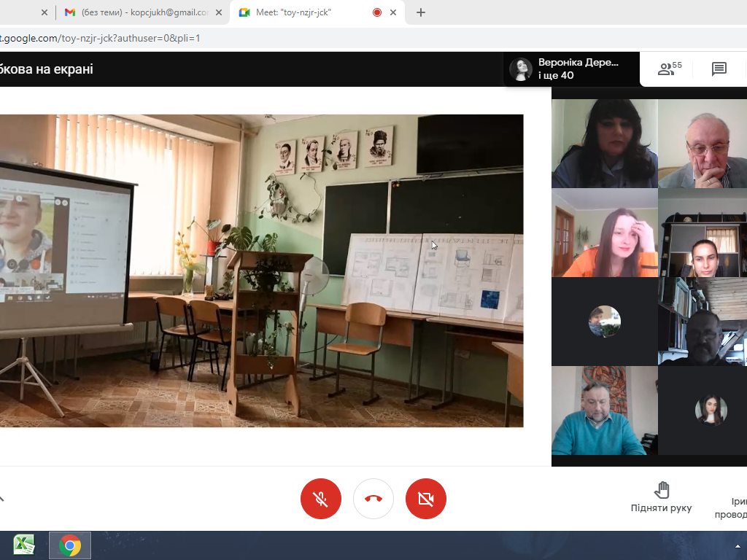Launch Excel from the taskbar

(x=24, y=545)
